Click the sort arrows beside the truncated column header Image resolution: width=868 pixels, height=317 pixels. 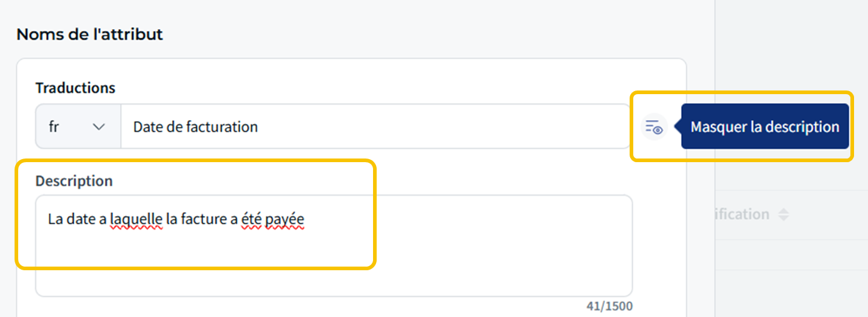click(784, 214)
